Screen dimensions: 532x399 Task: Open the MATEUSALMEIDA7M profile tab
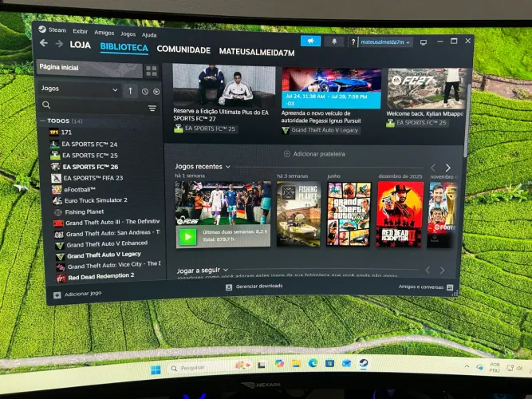257,52
